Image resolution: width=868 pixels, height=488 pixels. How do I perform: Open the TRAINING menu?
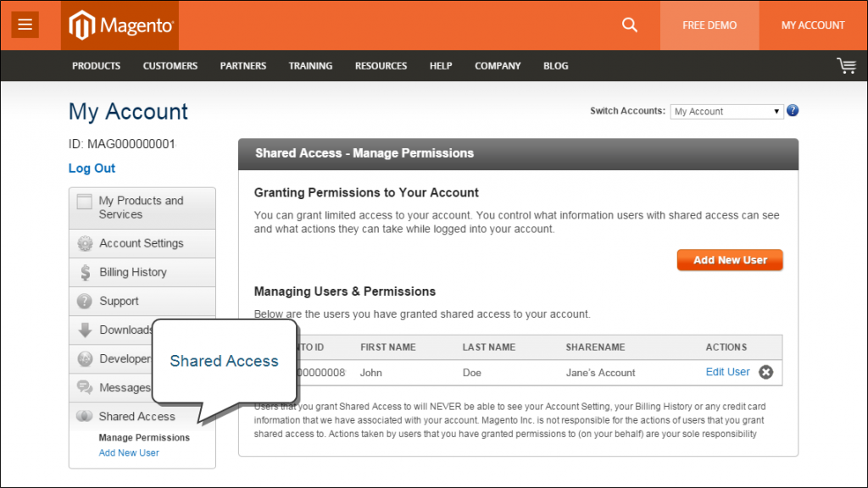(x=310, y=66)
